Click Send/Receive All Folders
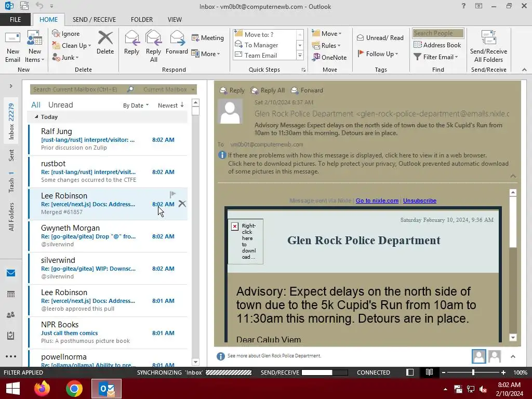This screenshot has width=532, height=399. pos(488,47)
